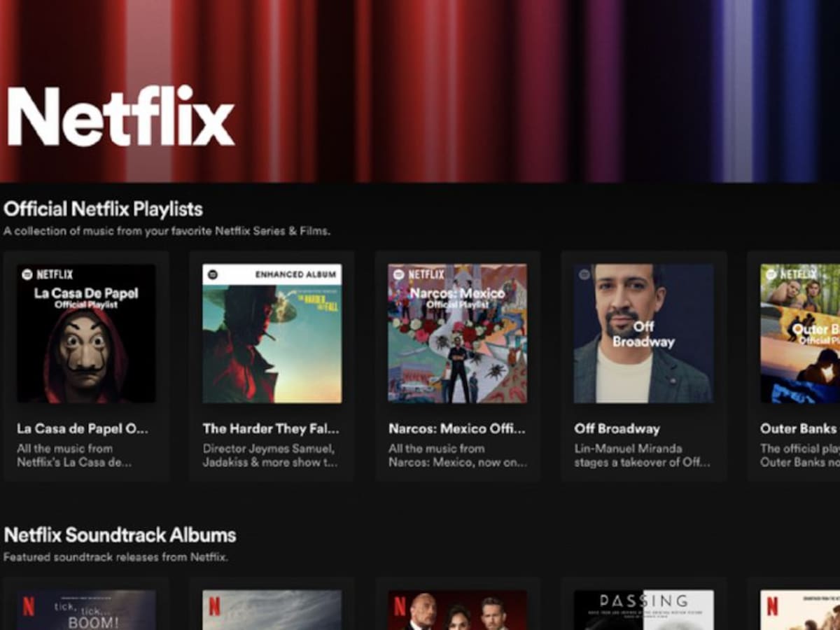Click the Netflix logo icon on Narcos: Mexico cover
Image resolution: width=840 pixels, height=630 pixels.
point(400,274)
